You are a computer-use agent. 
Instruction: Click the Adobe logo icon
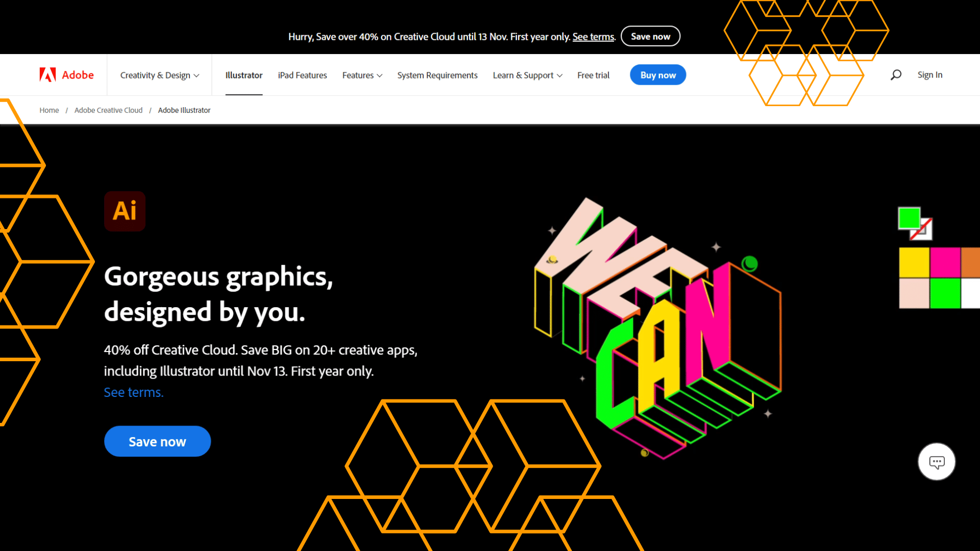[46, 74]
